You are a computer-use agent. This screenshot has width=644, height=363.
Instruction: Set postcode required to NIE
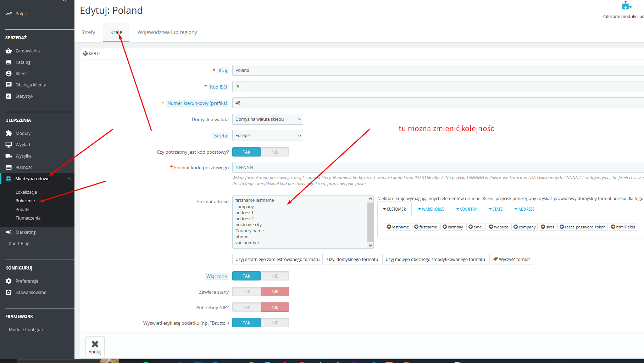pyautogui.click(x=275, y=152)
